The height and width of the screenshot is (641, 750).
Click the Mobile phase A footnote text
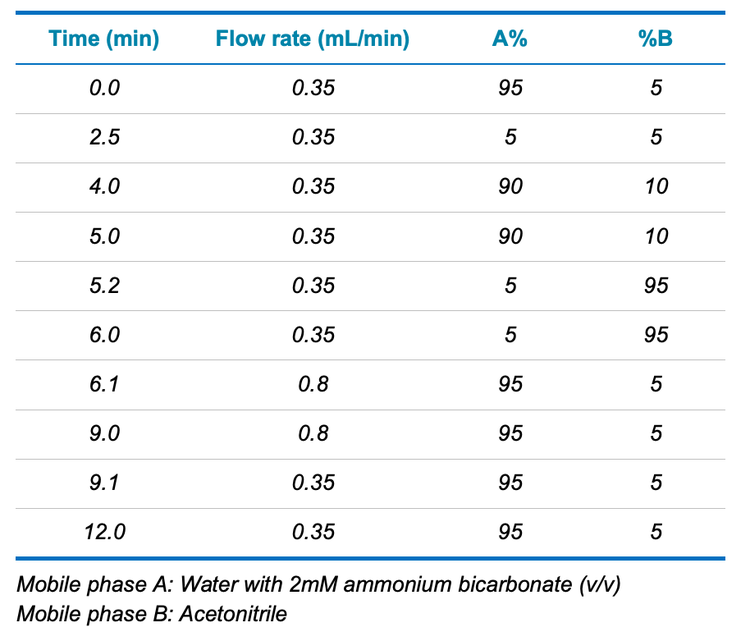click(x=318, y=584)
